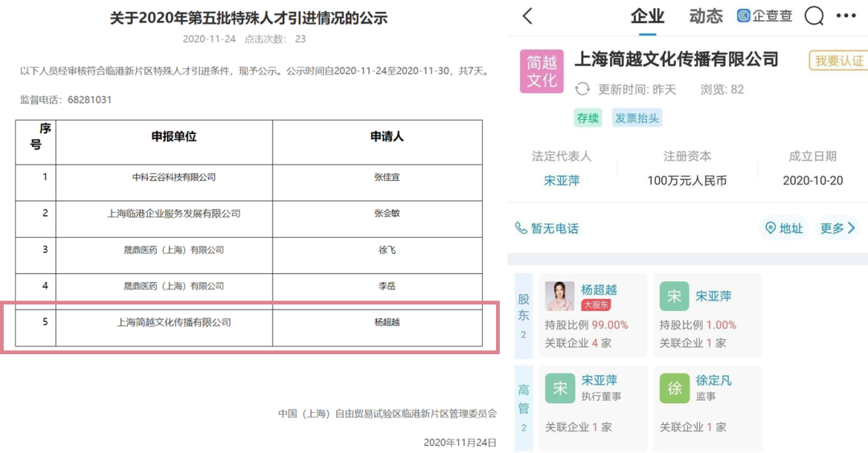The width and height of the screenshot is (868, 453).
Task: Click applicant cell 李岳
Action: pyautogui.click(x=387, y=286)
